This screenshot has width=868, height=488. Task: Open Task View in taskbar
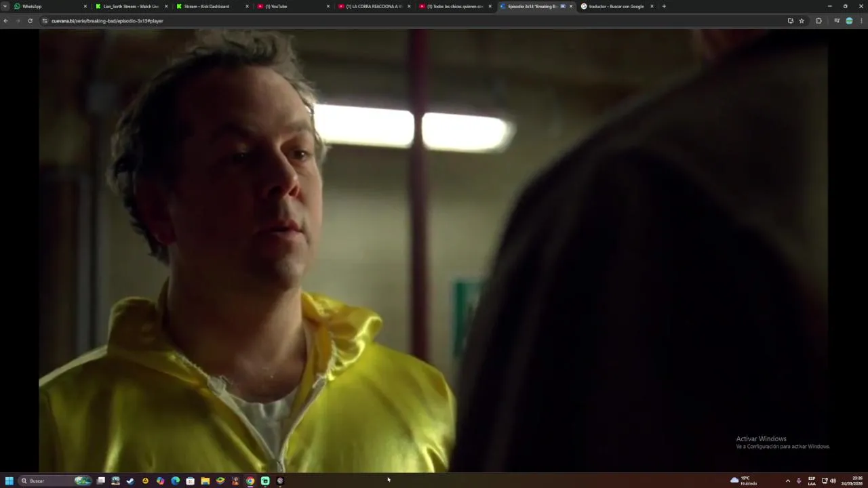pos(101,481)
